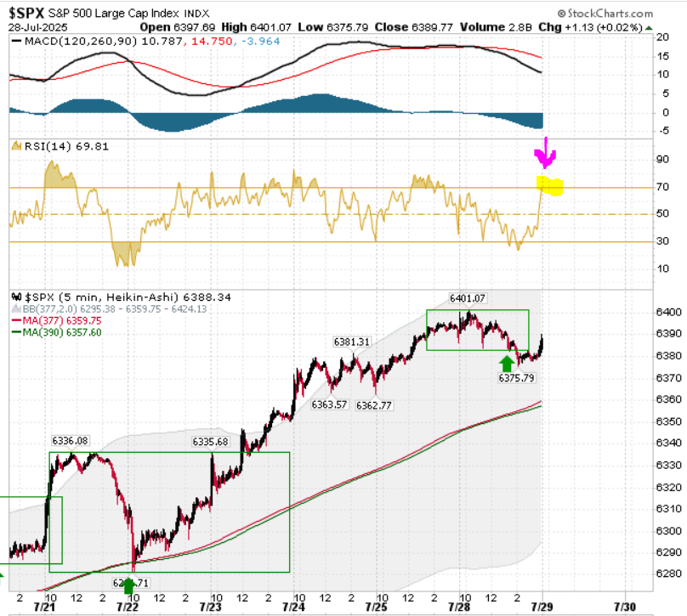This screenshot has width=687, height=616.
Task: Click the 6336.08 price label on chart
Action: pyautogui.click(x=70, y=440)
